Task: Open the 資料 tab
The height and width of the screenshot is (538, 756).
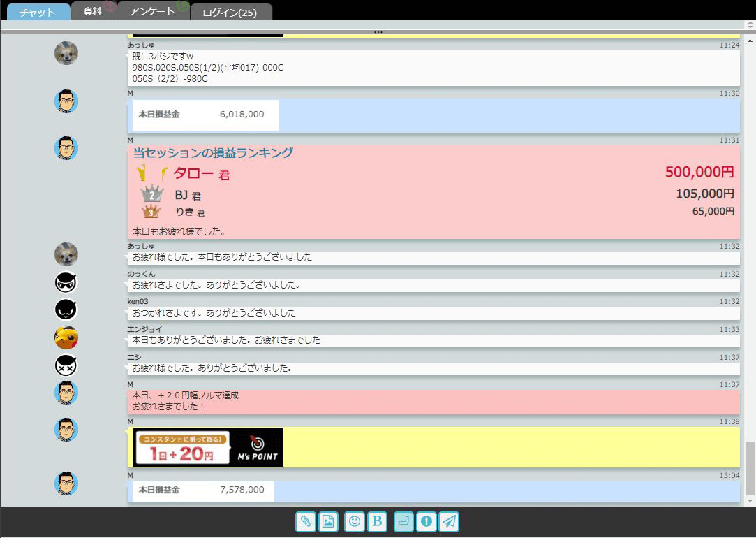Action: click(92, 11)
